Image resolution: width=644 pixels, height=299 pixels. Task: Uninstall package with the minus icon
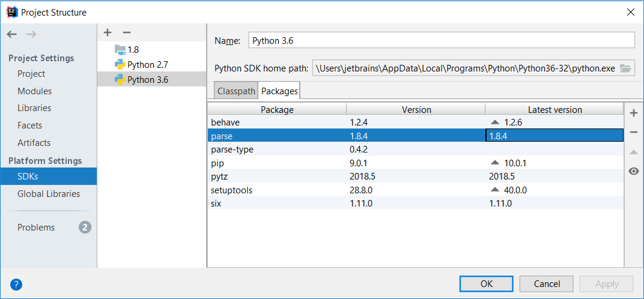tap(633, 132)
